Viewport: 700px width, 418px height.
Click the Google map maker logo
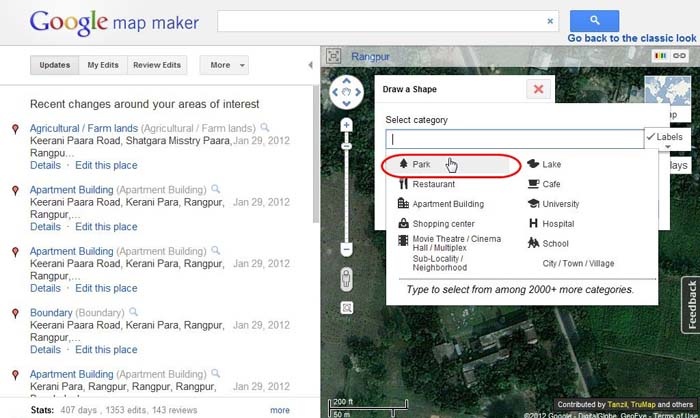(x=114, y=22)
